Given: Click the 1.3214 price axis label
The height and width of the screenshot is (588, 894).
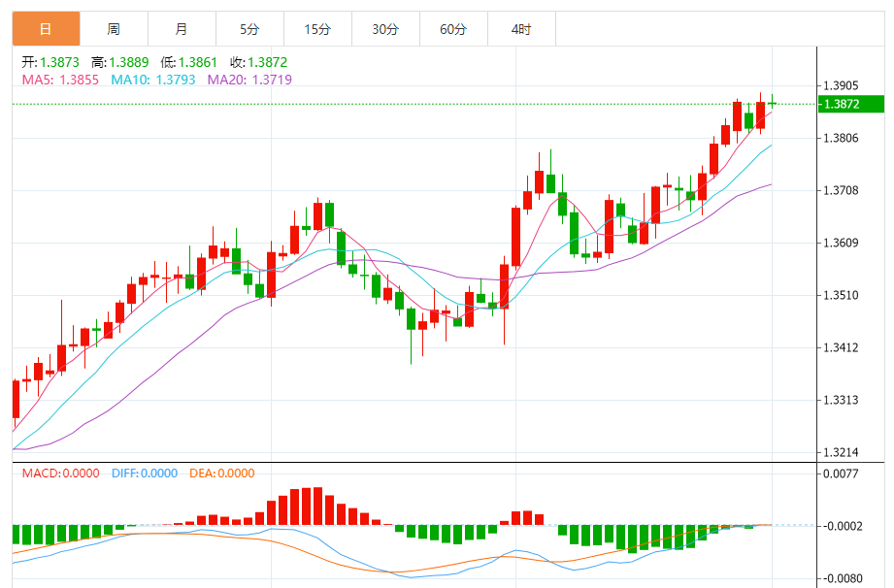Looking at the screenshot, I should coord(841,452).
